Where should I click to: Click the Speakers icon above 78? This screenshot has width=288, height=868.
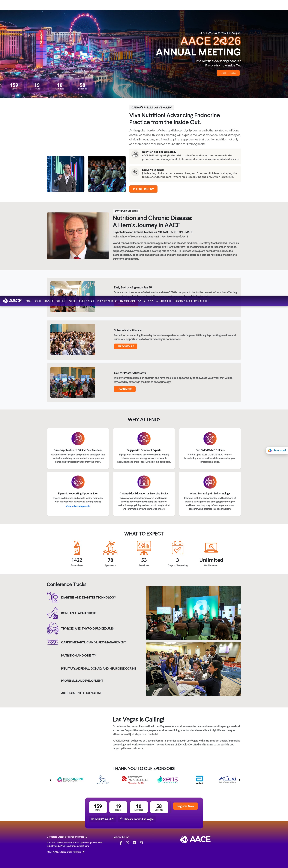click(110, 548)
